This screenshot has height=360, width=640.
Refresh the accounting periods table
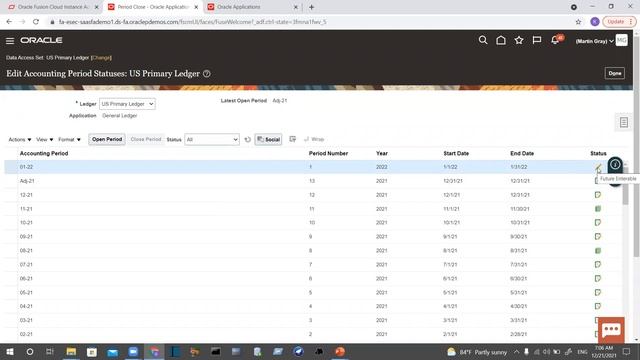[x=247, y=140]
